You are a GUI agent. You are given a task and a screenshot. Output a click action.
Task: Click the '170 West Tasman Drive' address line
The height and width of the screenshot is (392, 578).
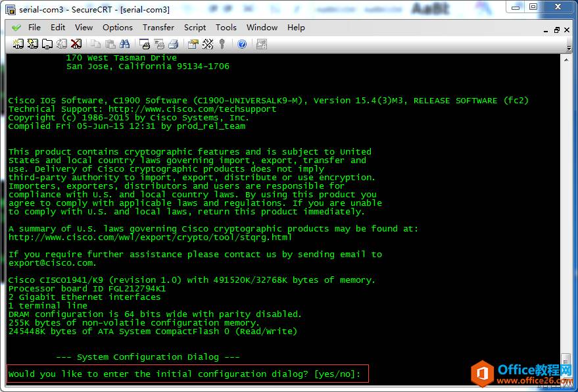[x=121, y=58]
